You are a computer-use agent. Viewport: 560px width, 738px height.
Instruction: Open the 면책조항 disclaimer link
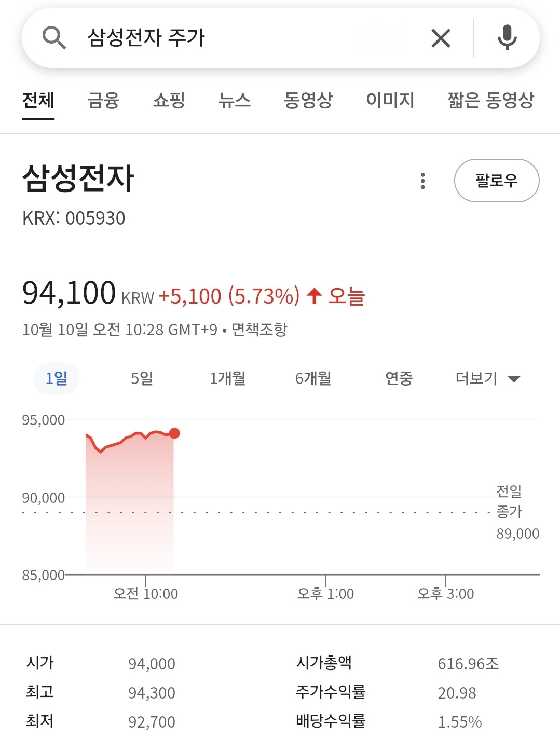click(x=259, y=329)
